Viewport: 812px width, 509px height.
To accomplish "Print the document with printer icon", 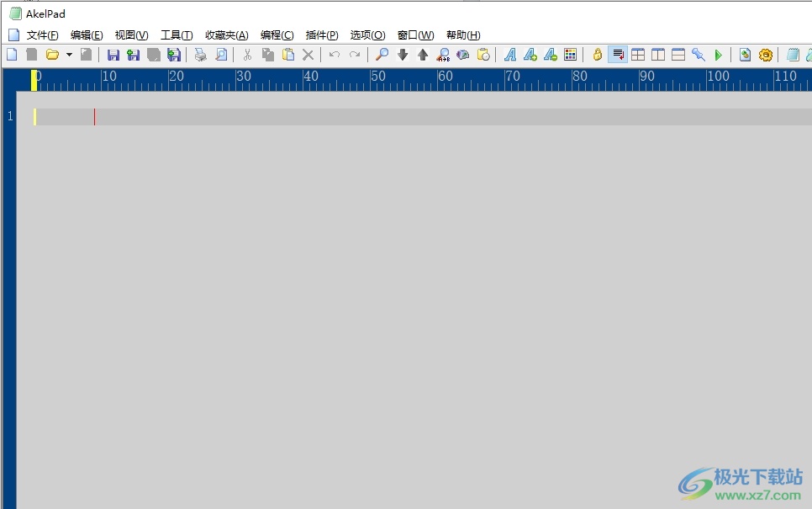I will click(x=200, y=55).
